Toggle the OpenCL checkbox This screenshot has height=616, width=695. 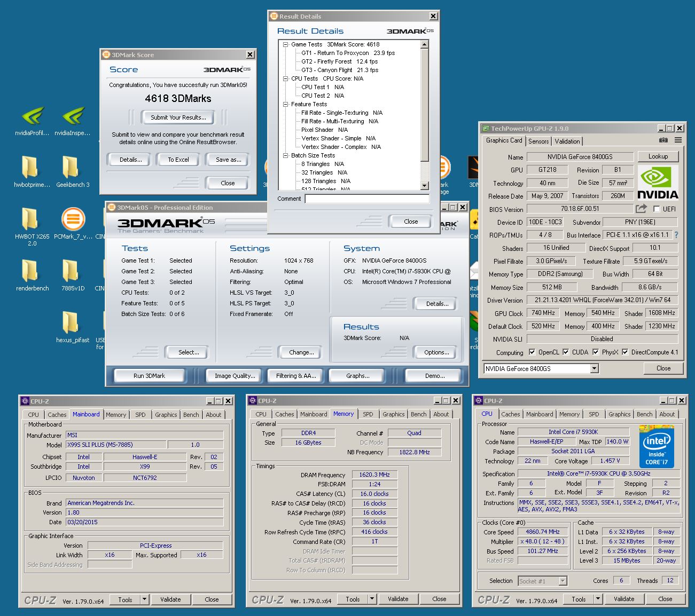click(532, 352)
